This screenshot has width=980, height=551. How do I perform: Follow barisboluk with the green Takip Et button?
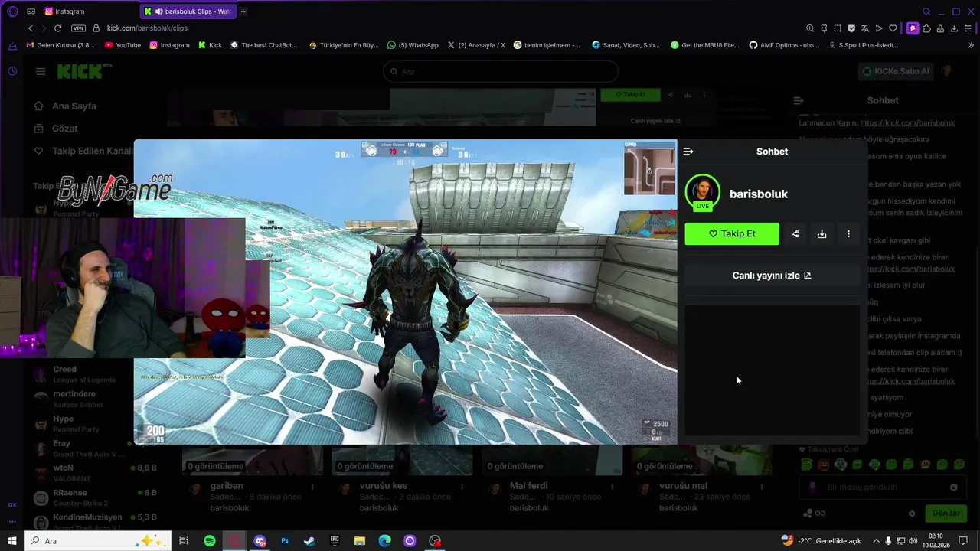coord(732,234)
